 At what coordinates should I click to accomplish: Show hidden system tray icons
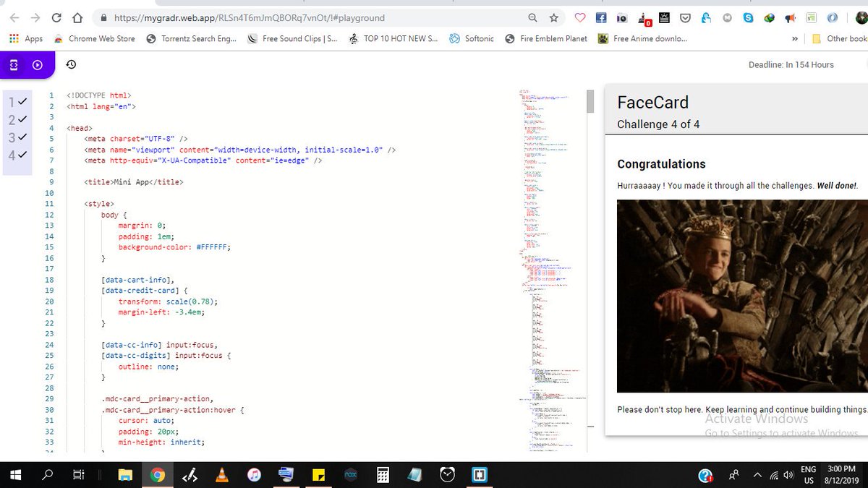[x=757, y=475]
